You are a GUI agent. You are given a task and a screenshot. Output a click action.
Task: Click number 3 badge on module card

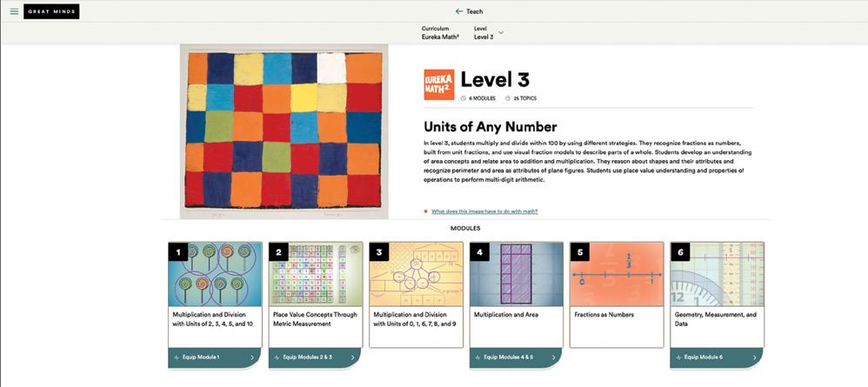pos(379,252)
